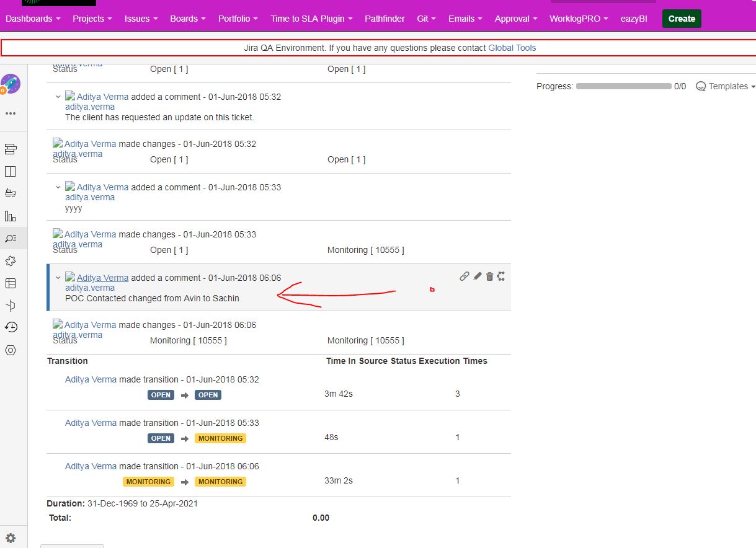This screenshot has height=548, width=756.
Task: Open the releases ship icon in sidebar
Action: tap(11, 193)
